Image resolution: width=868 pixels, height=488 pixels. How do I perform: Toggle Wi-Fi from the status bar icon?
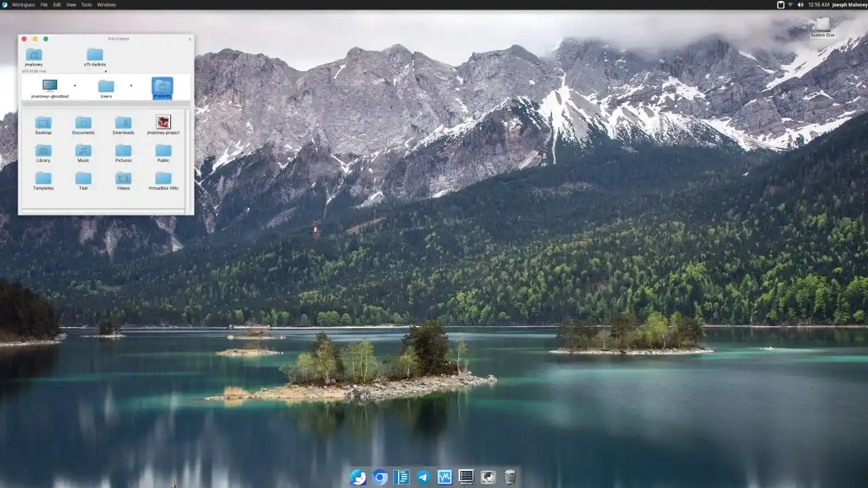coord(791,4)
